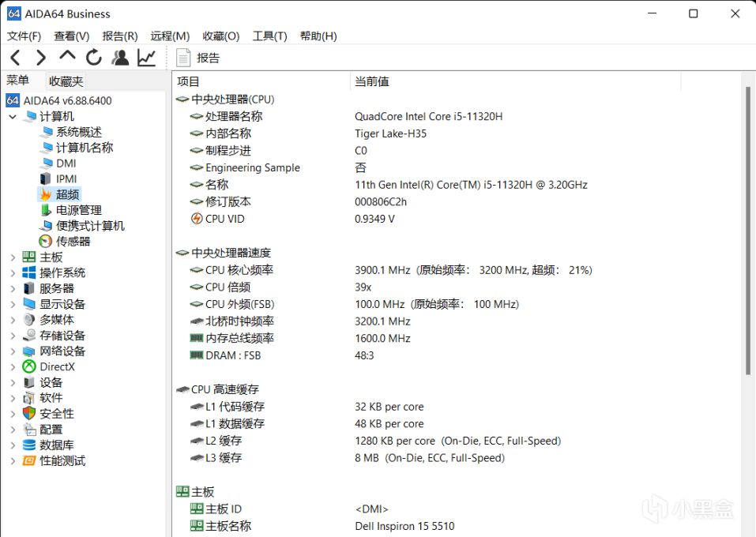
Task: Click the value Tiger Lake-H35
Action: pyautogui.click(x=390, y=133)
